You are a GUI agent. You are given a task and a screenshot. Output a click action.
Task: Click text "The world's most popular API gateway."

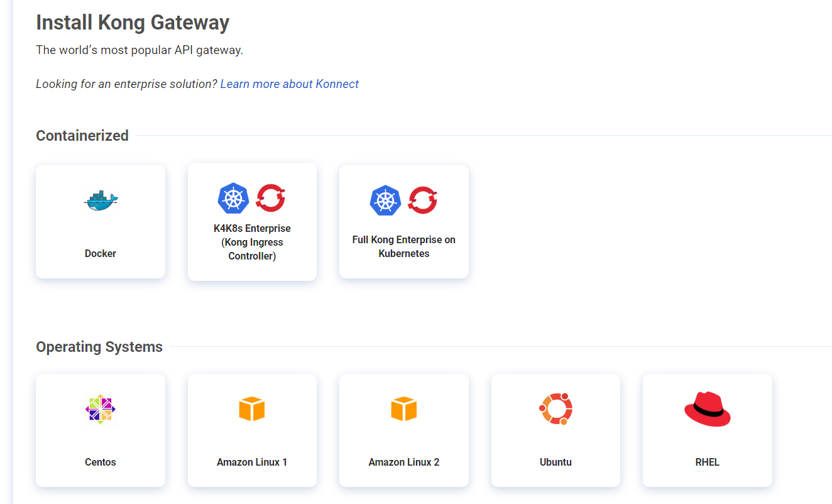click(140, 50)
